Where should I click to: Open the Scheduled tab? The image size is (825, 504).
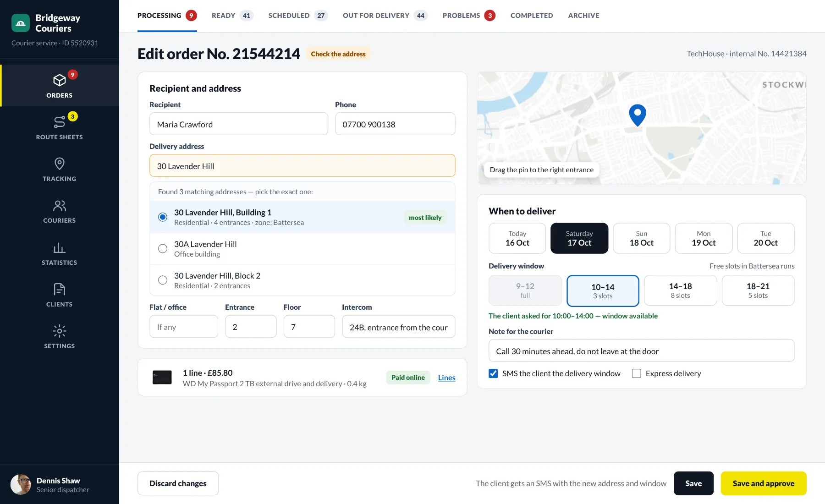point(298,16)
